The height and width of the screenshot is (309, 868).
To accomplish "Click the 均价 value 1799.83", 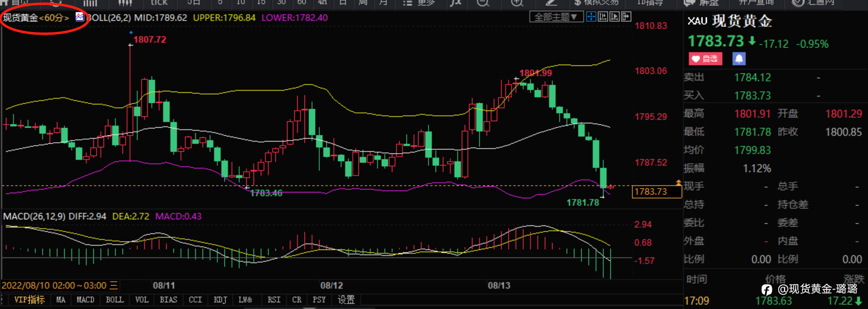I will coord(752,150).
